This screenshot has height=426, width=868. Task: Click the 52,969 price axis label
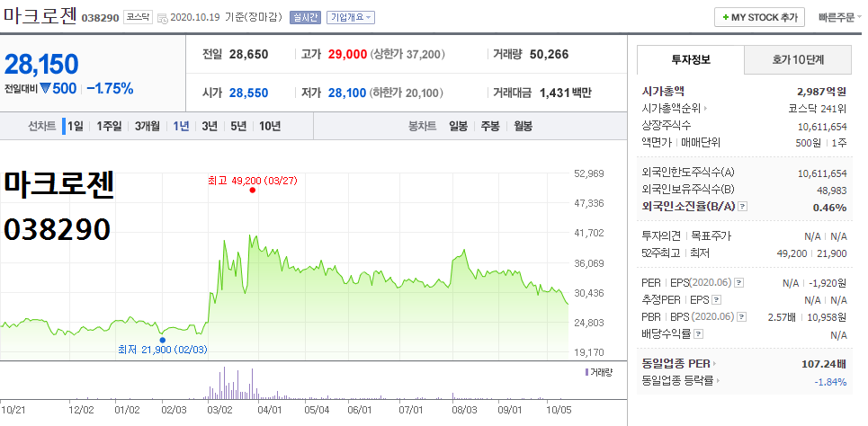[587, 173]
